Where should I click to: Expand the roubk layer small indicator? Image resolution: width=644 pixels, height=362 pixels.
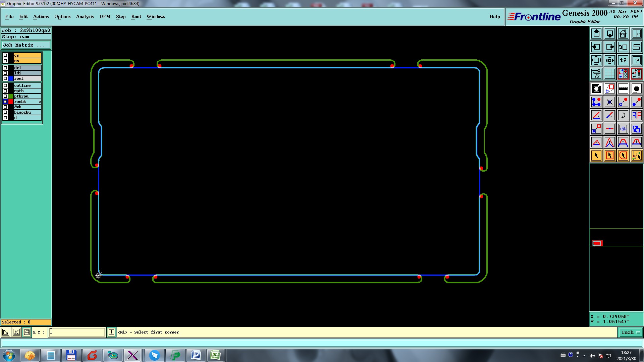click(x=40, y=102)
